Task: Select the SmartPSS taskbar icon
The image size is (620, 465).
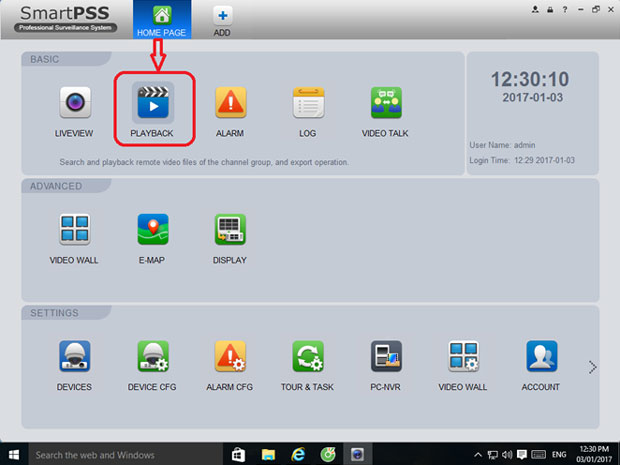Action: (x=357, y=454)
